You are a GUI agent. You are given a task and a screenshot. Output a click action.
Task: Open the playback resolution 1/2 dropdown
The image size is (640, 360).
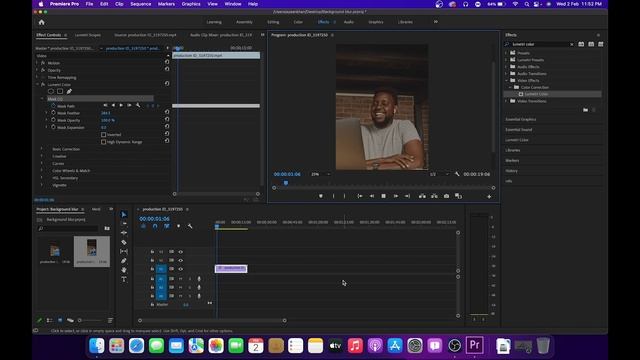point(439,174)
